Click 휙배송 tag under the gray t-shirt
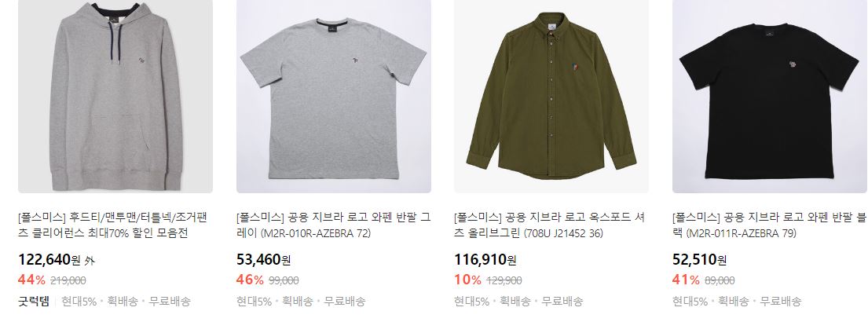The height and width of the screenshot is (322, 868). 298,302
